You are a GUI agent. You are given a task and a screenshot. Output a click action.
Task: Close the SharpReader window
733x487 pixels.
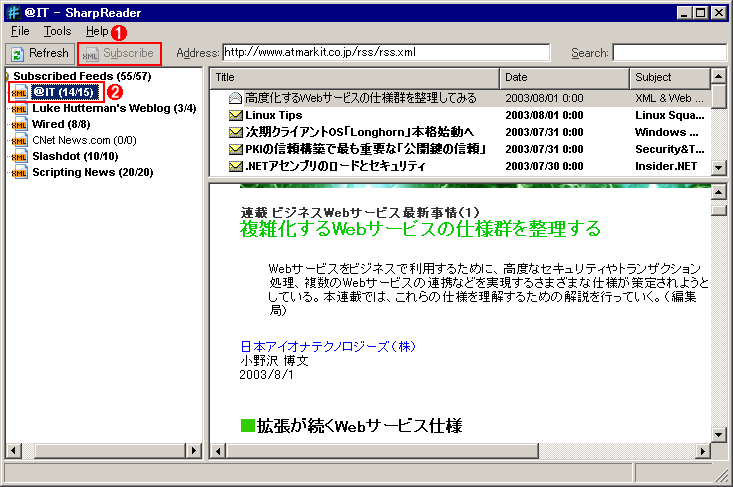[719, 13]
